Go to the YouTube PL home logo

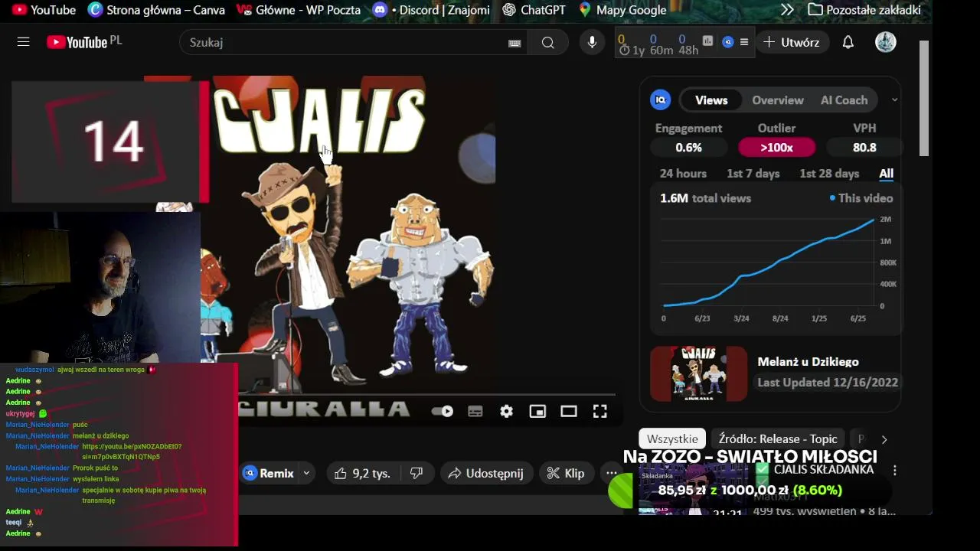tap(83, 42)
